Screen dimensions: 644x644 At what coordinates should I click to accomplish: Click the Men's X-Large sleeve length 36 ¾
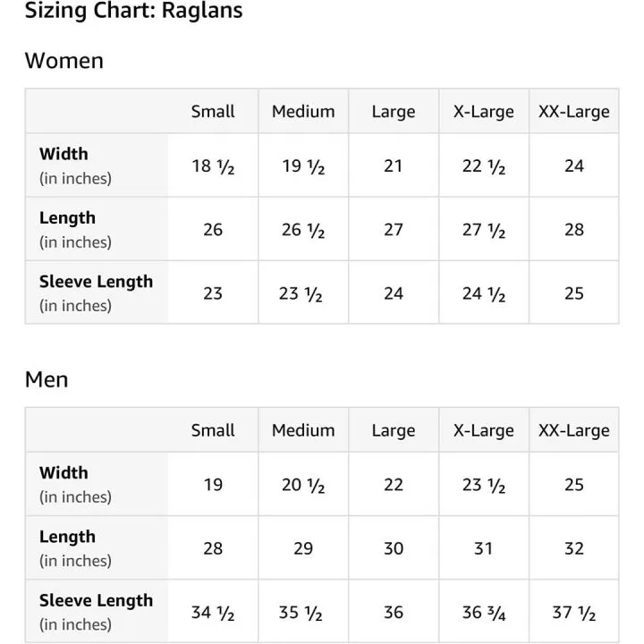coord(483,613)
